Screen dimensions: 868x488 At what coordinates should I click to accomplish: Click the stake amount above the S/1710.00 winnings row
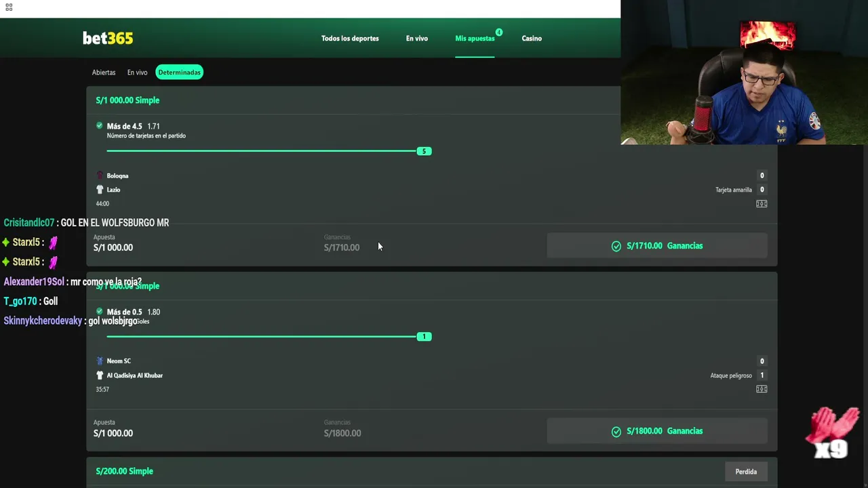(113, 247)
